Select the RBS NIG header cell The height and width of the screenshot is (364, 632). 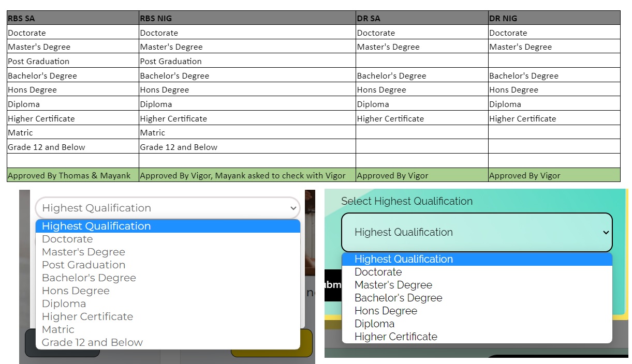(247, 18)
